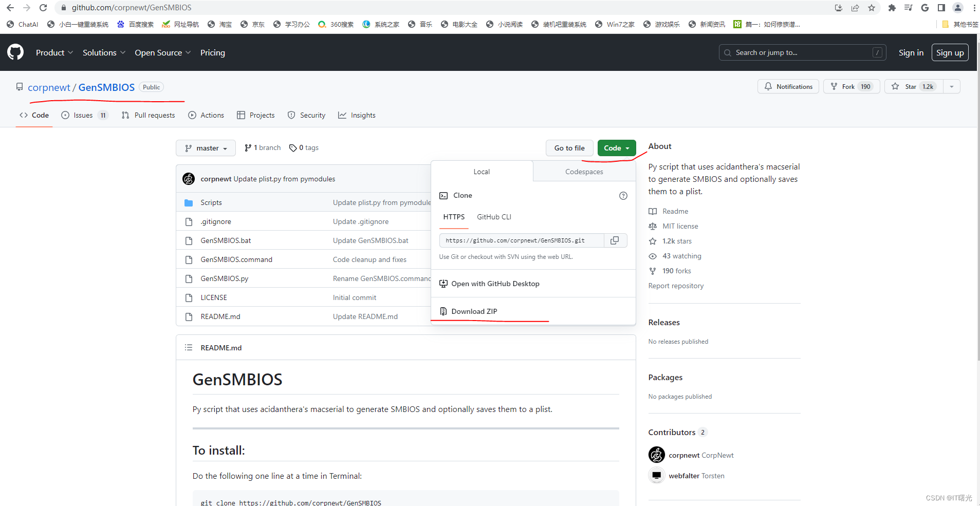The image size is (980, 506).
Task: Expand the Solutions menu
Action: tap(104, 52)
